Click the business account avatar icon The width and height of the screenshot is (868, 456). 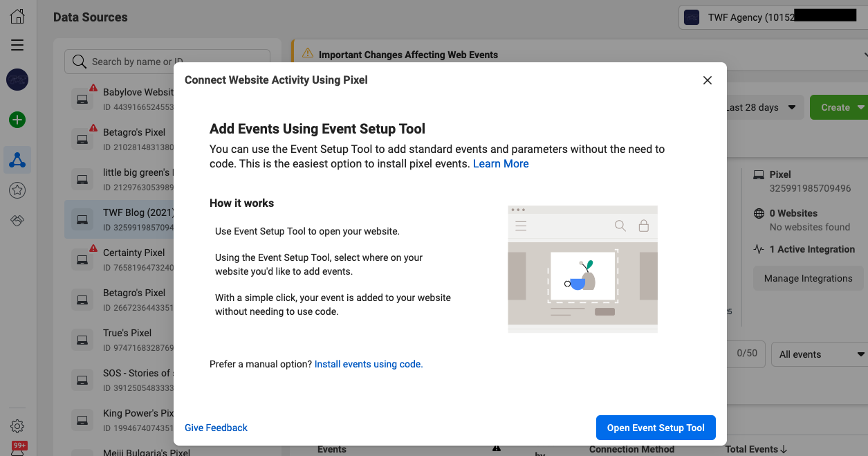click(17, 80)
